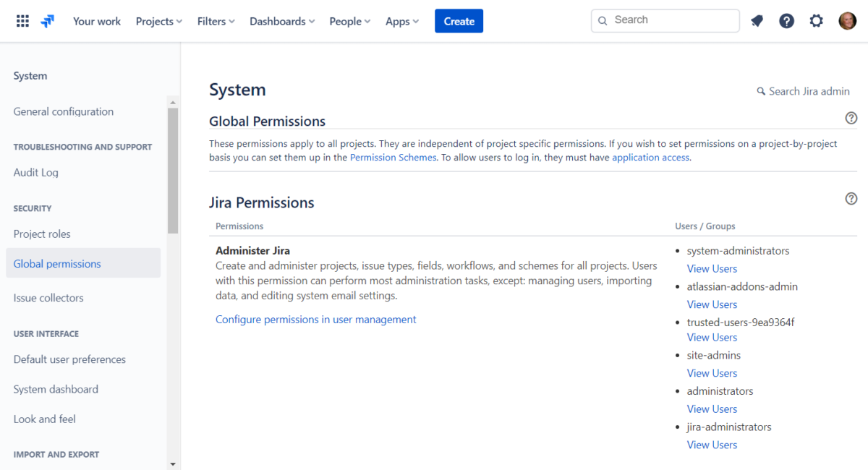Click the Global Permissions help icon

[851, 117]
